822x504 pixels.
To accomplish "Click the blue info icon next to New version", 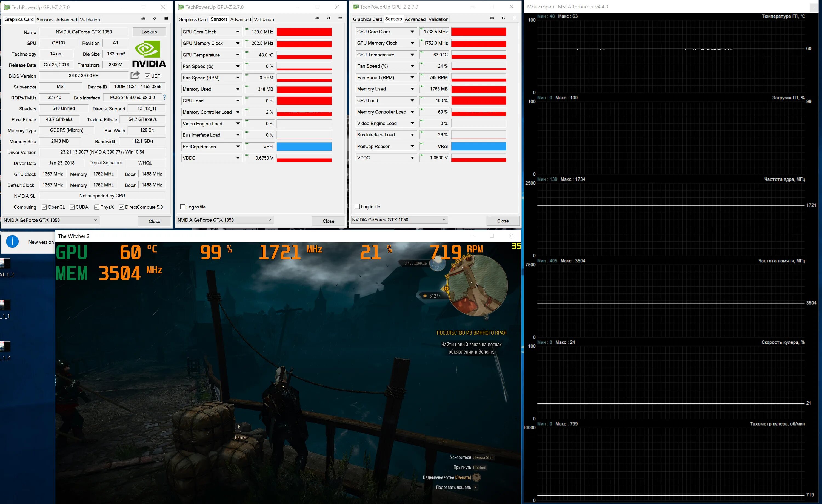I will click(x=13, y=242).
